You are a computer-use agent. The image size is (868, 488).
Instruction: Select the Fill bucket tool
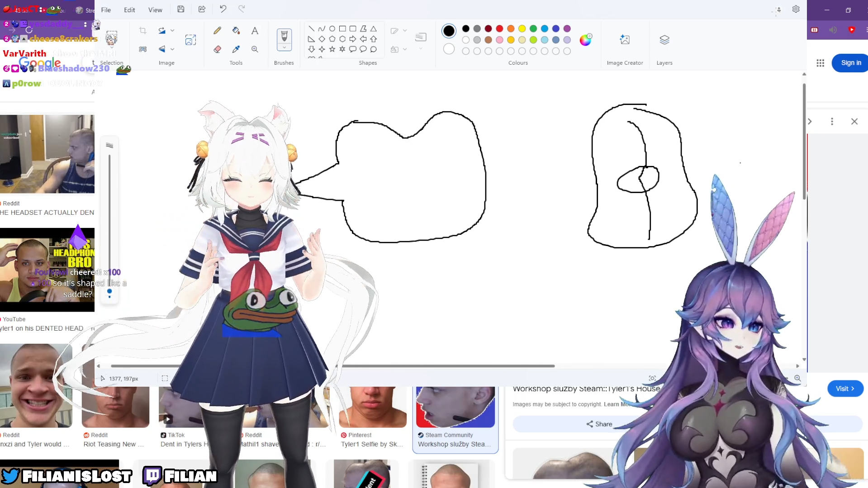pyautogui.click(x=236, y=31)
